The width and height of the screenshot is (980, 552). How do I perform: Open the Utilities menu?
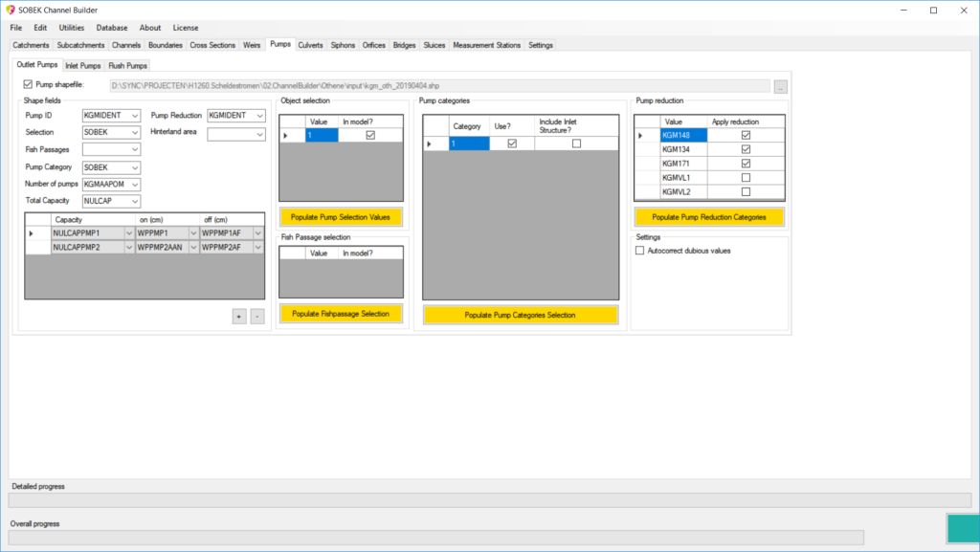coord(72,28)
